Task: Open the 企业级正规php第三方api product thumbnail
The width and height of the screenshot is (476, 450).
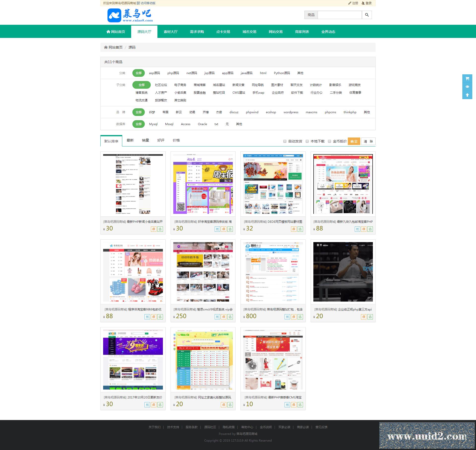Action: click(x=343, y=272)
